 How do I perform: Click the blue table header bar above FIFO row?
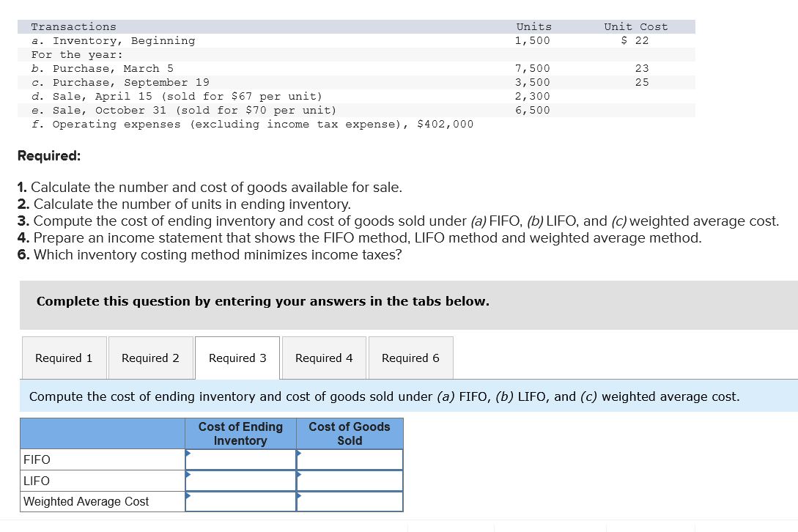pos(102,434)
